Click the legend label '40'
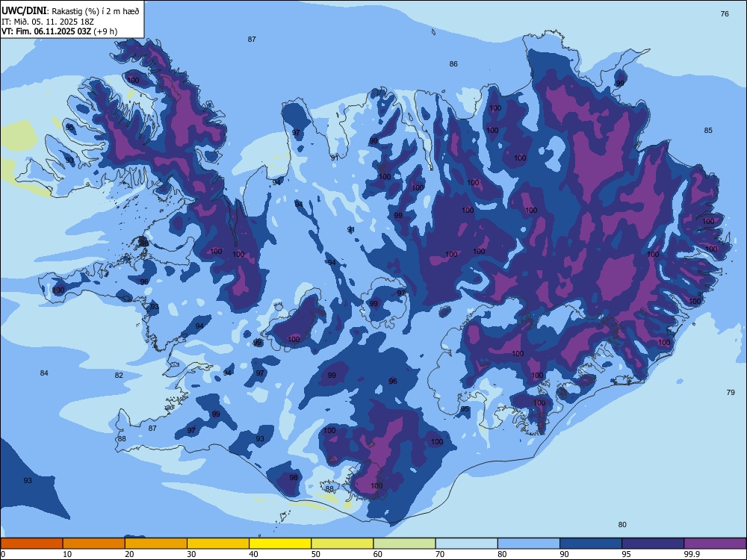 [x=253, y=554]
